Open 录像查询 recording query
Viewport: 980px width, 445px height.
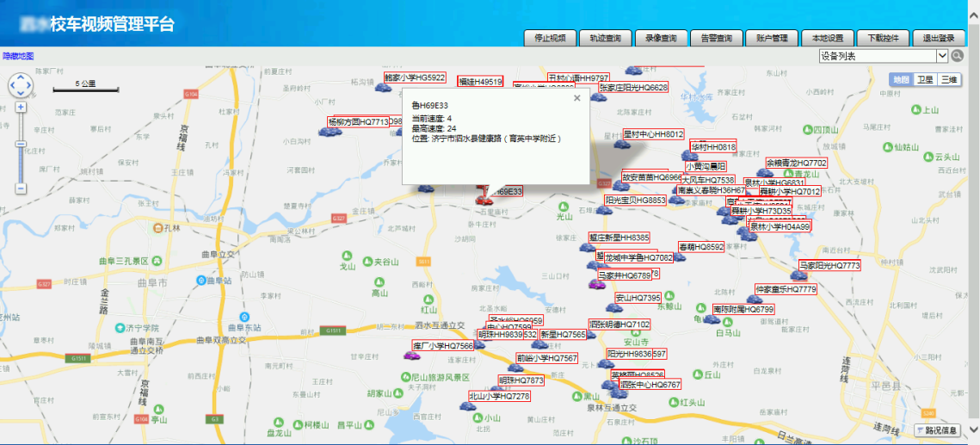click(661, 38)
